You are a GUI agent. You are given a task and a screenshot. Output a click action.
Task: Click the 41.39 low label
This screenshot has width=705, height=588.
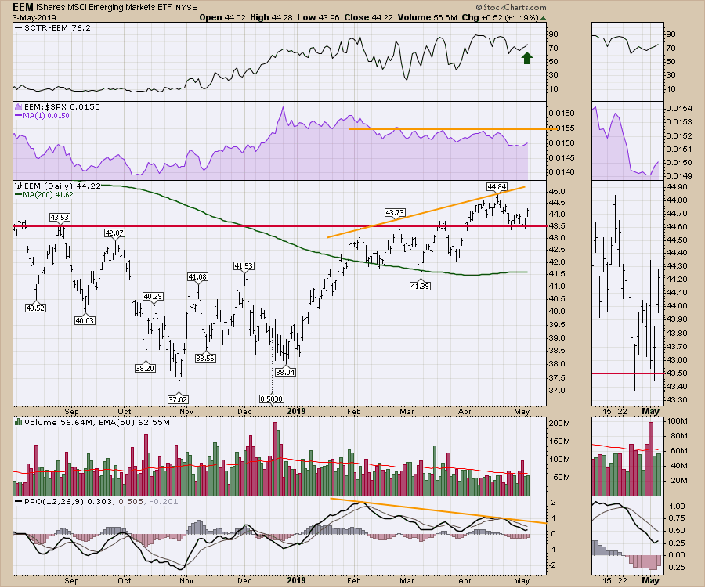pos(420,286)
